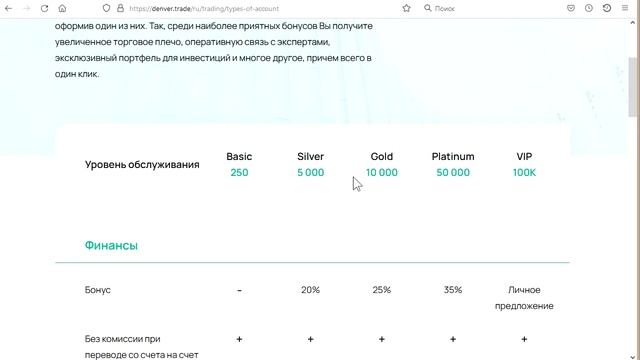
Task: Click the 20% Silver bonus value
Action: [311, 290]
